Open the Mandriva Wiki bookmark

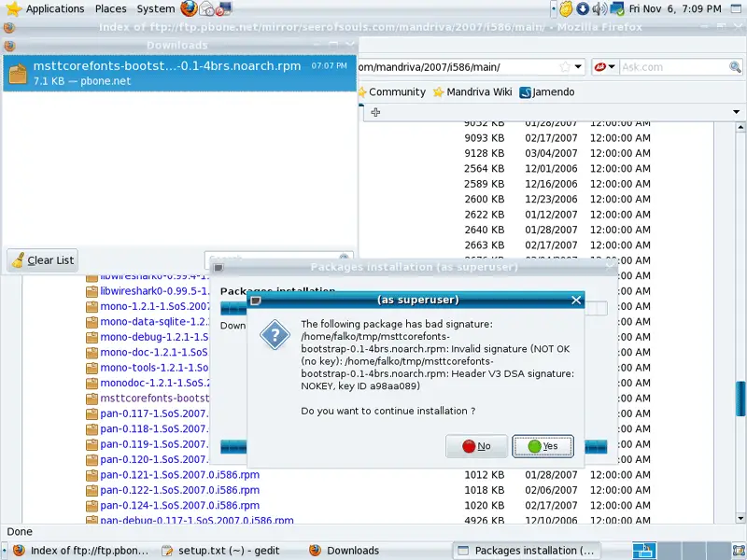[472, 91]
